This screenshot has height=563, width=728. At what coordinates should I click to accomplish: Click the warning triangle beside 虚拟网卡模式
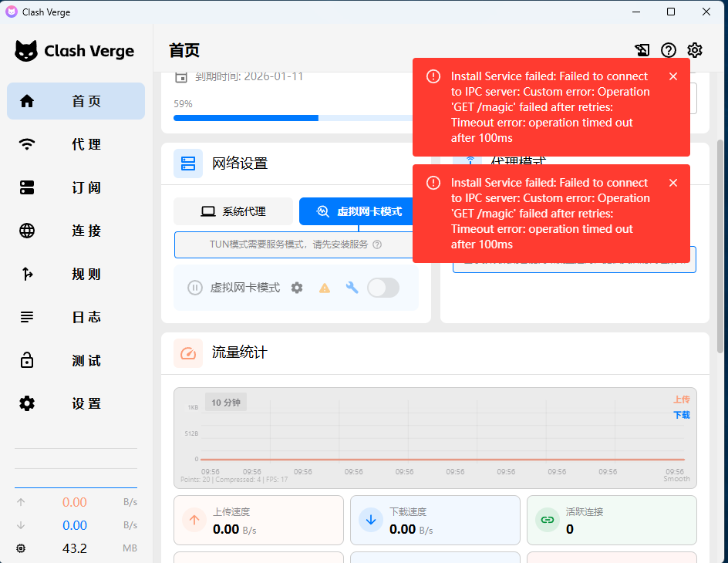tap(325, 287)
